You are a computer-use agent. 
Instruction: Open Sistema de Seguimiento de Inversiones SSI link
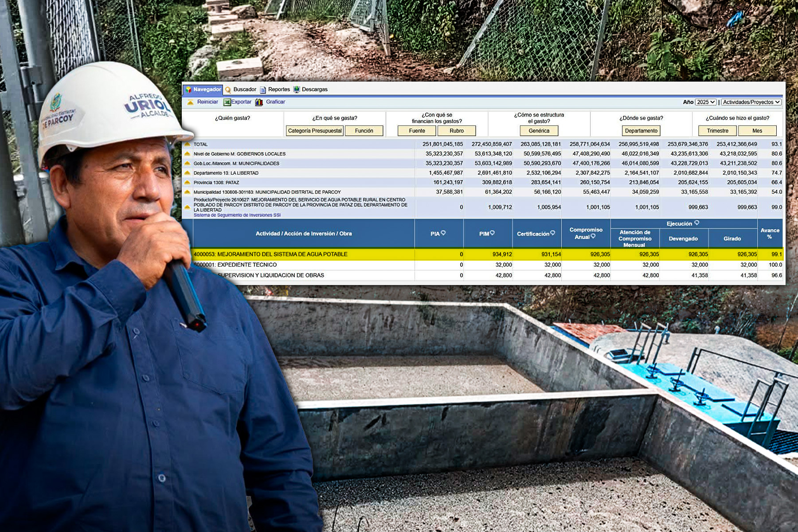coord(237,215)
